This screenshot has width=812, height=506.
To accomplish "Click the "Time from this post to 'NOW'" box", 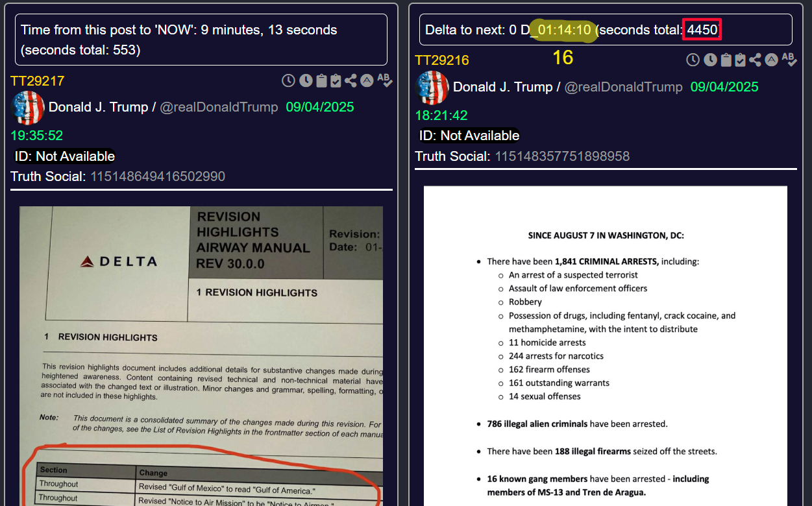I will (x=201, y=40).
